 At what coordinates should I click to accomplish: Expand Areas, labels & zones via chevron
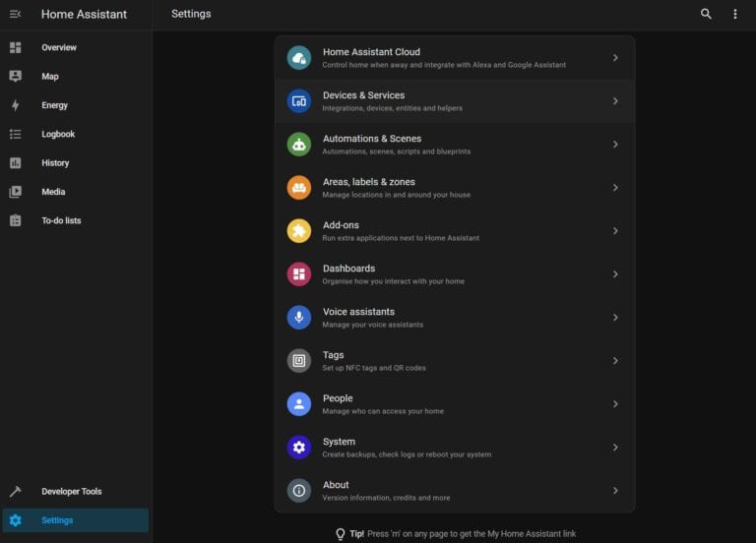pos(615,188)
